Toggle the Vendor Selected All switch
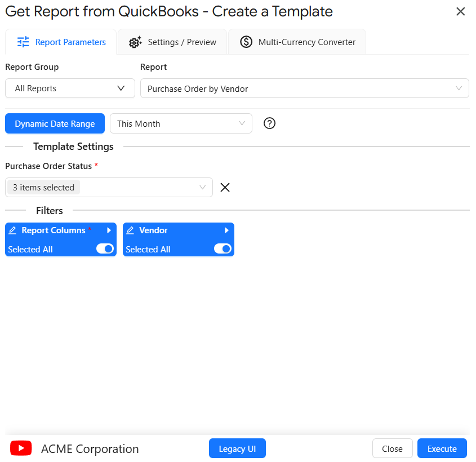The image size is (476, 462). [223, 248]
